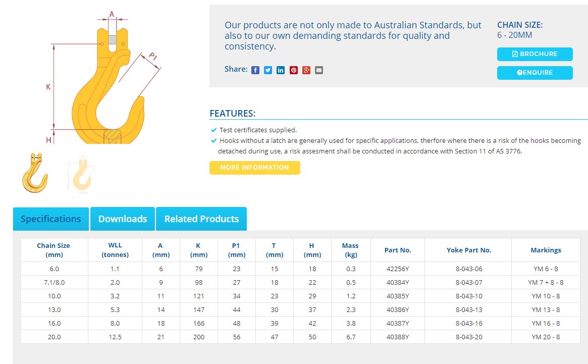
Task: Click the Chain Size column header
Action: (54, 250)
